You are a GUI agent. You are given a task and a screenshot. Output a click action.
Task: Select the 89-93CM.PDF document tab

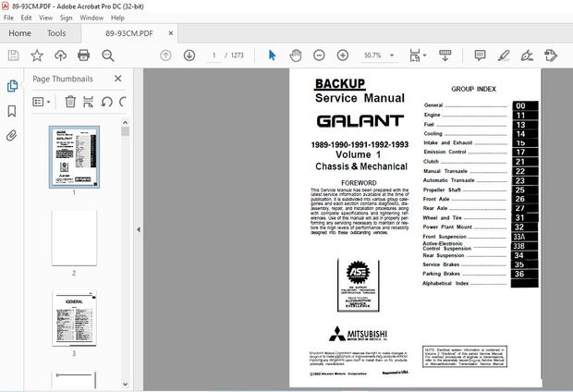pos(129,33)
